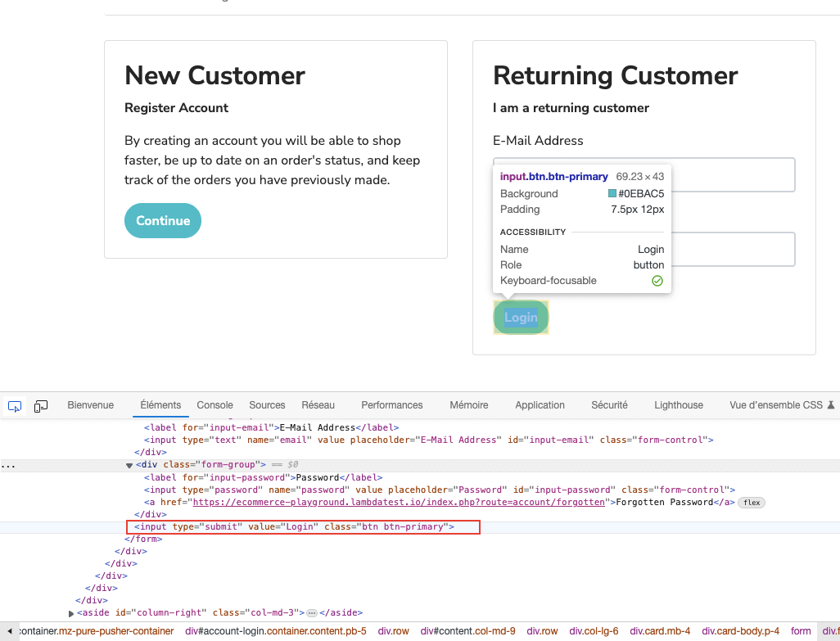The image size is (840, 641).
Task: Select the Lighthouse tab
Action: click(678, 405)
